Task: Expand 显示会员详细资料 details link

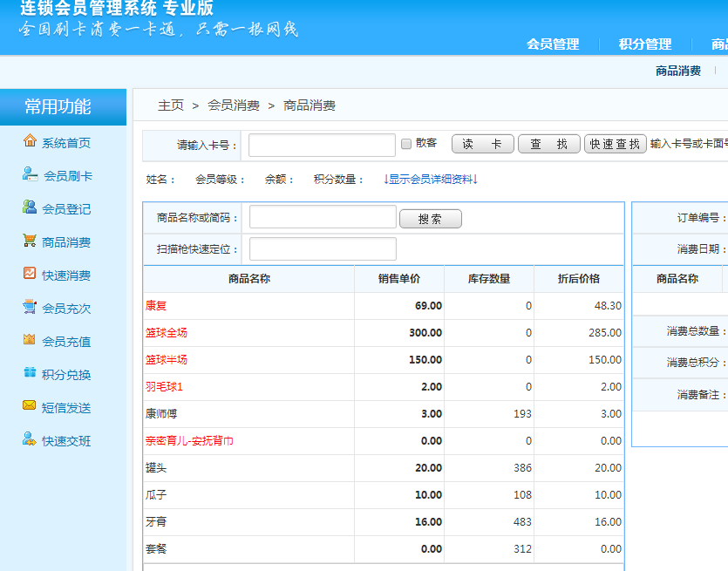Action: (x=431, y=179)
